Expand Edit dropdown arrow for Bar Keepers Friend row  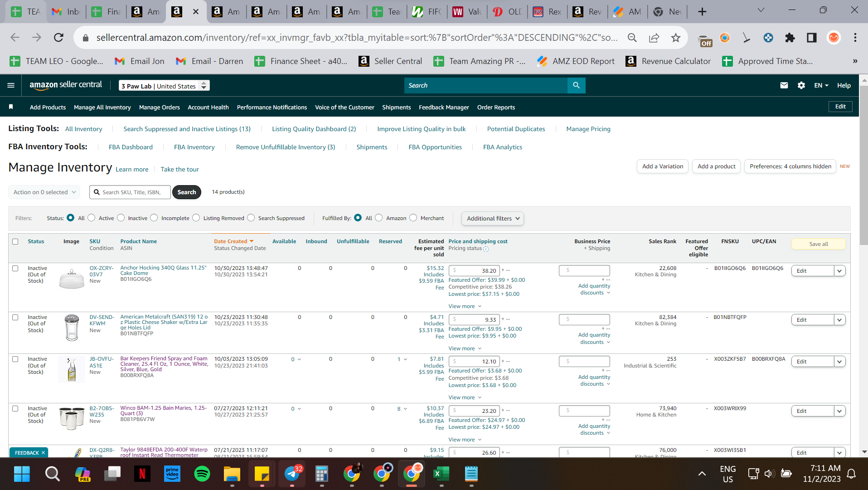839,362
